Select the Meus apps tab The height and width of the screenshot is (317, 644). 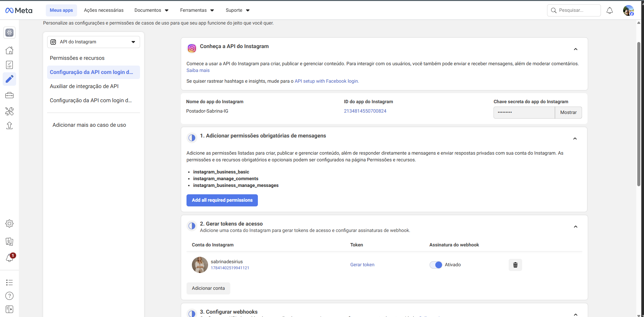click(61, 10)
